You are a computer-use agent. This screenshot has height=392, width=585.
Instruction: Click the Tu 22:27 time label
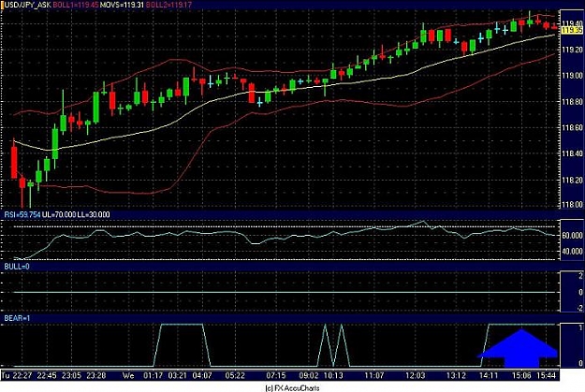tap(17, 375)
